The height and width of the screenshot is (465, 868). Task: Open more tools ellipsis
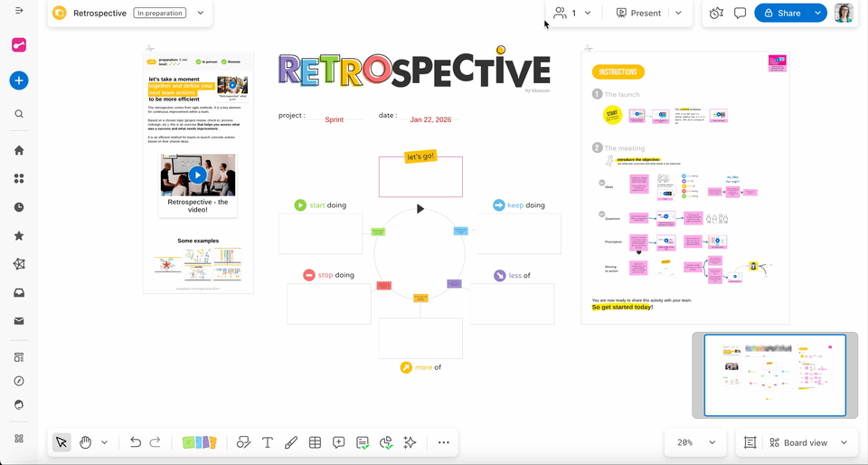tap(443, 442)
